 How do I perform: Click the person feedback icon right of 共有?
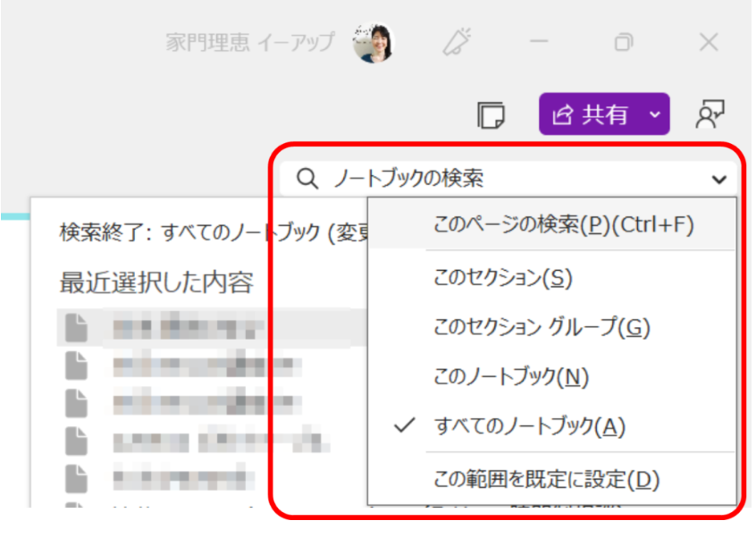click(710, 113)
